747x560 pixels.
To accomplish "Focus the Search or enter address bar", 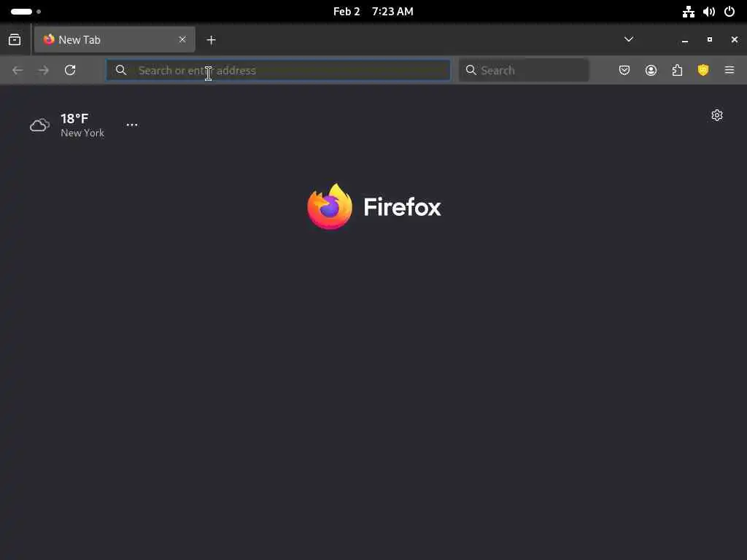I will click(278, 71).
